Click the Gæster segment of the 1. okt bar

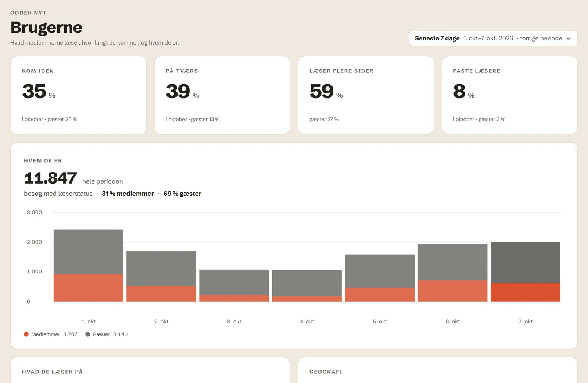coord(88,252)
